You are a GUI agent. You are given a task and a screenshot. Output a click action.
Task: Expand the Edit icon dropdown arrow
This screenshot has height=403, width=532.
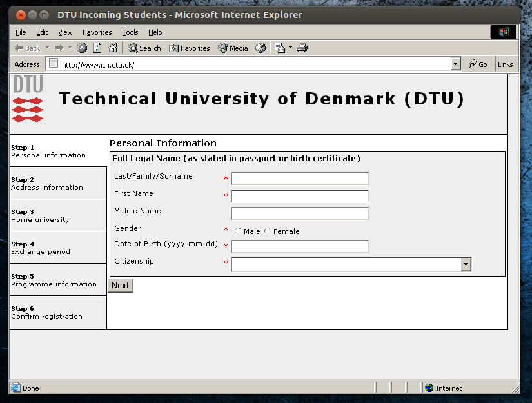point(290,48)
